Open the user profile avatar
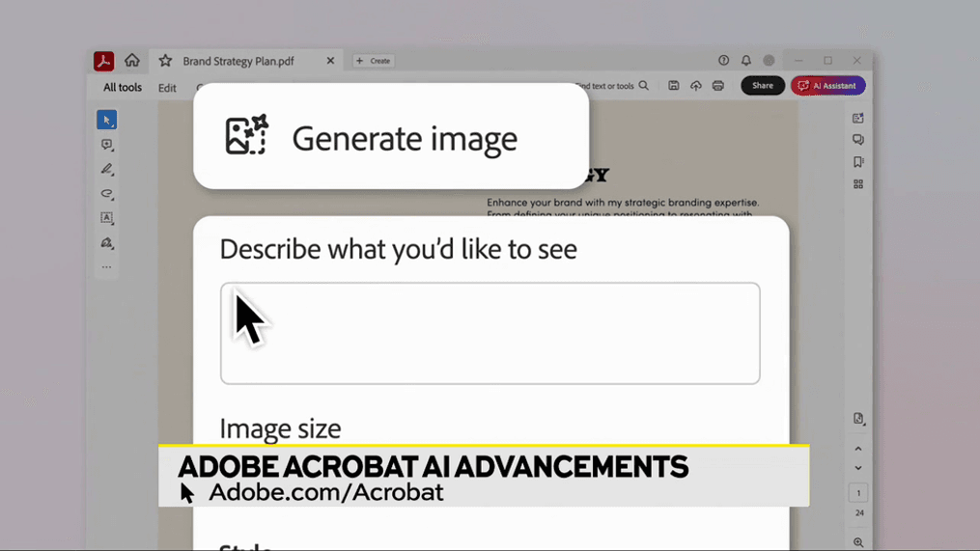Viewport: 980px width, 551px height. tap(769, 61)
